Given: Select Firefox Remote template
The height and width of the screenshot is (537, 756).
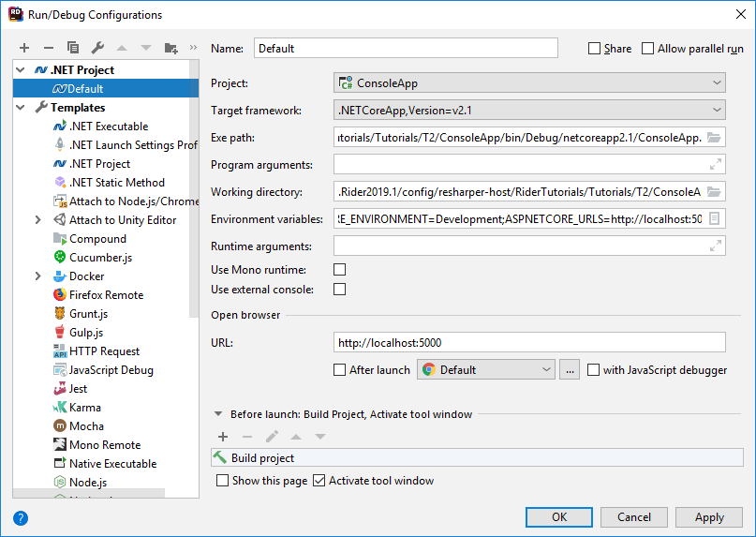Looking at the screenshot, I should 98,295.
